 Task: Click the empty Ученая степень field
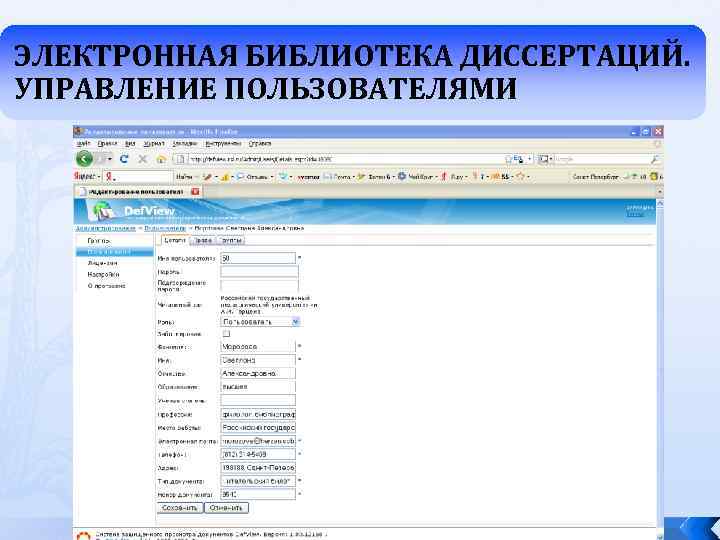point(258,401)
